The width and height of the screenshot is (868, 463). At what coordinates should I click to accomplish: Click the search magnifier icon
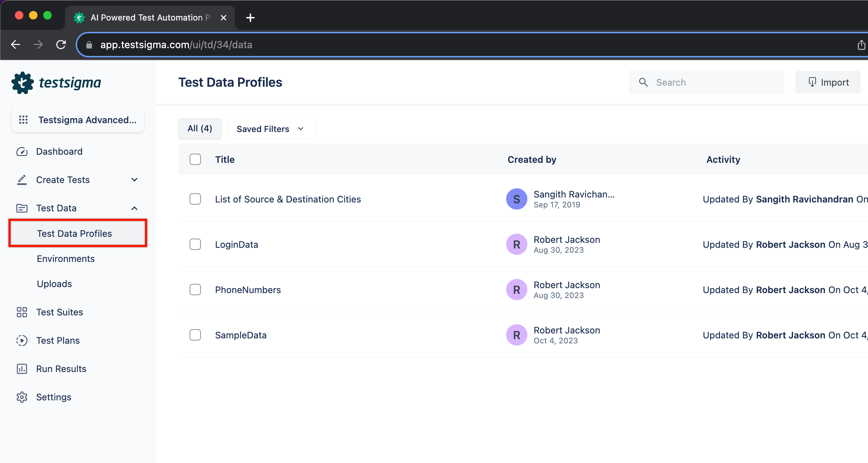point(643,82)
